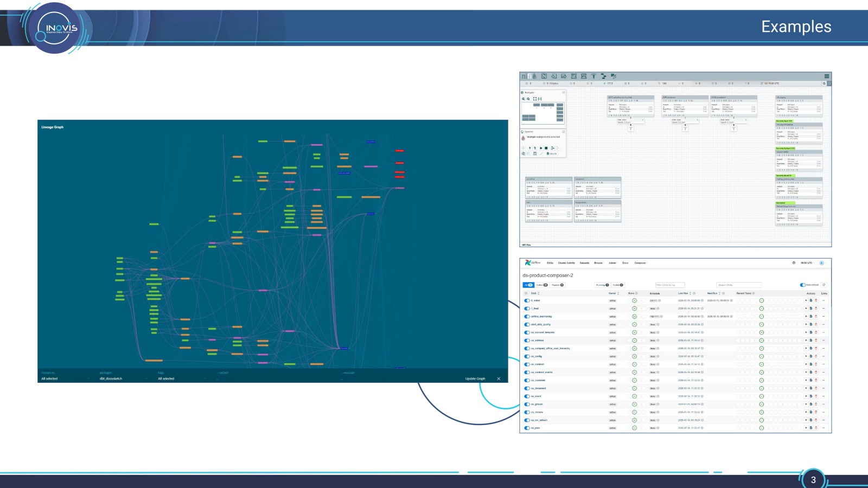Open the Airflow settings gear icon

click(x=794, y=263)
